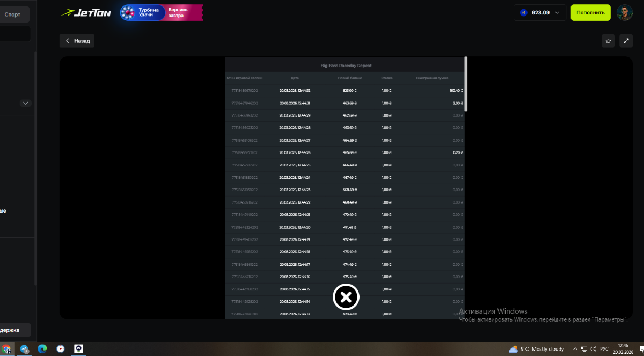Click the JetTon logo

(86, 12)
